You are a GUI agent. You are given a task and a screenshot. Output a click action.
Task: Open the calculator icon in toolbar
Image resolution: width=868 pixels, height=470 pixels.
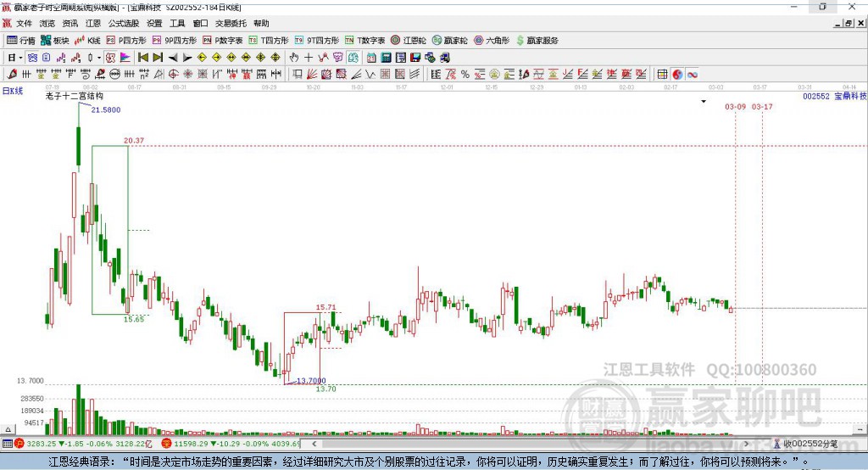pos(386,57)
